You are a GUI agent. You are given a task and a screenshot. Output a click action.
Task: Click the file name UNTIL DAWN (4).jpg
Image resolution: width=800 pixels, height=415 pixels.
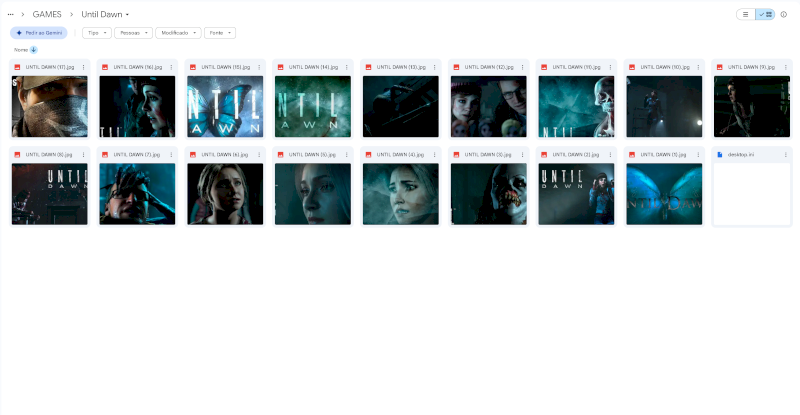400,155
